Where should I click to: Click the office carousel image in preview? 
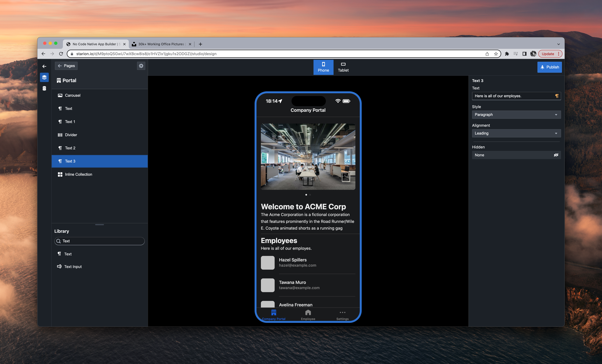(x=308, y=157)
